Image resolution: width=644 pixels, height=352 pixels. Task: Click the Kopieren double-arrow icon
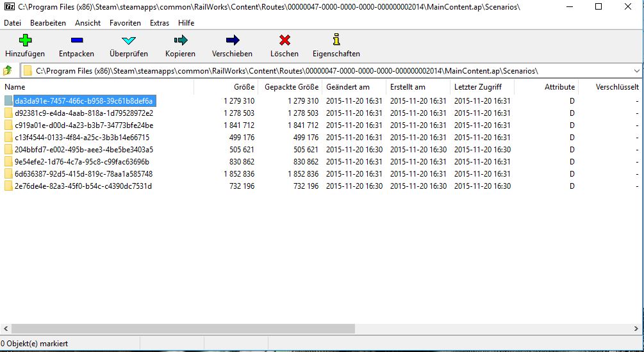pyautogui.click(x=180, y=40)
